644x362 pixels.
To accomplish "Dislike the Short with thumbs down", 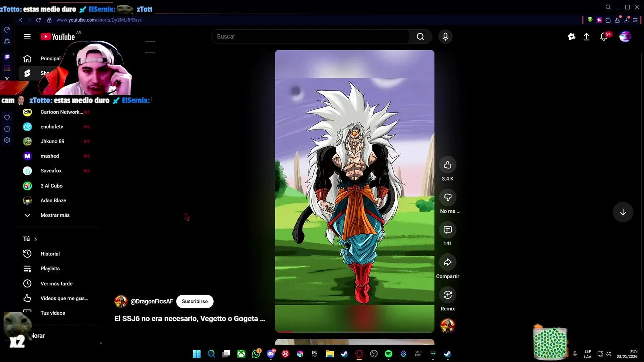I will coord(448,197).
